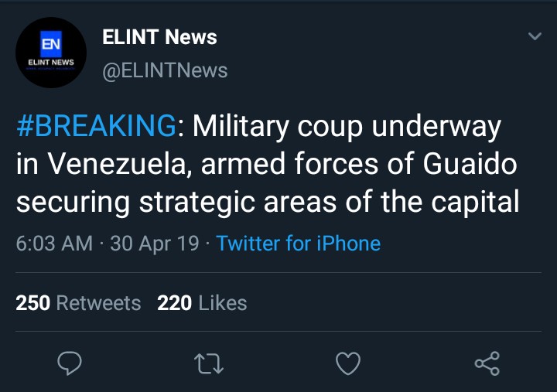Open the @ELINTNews handle

[x=165, y=70]
